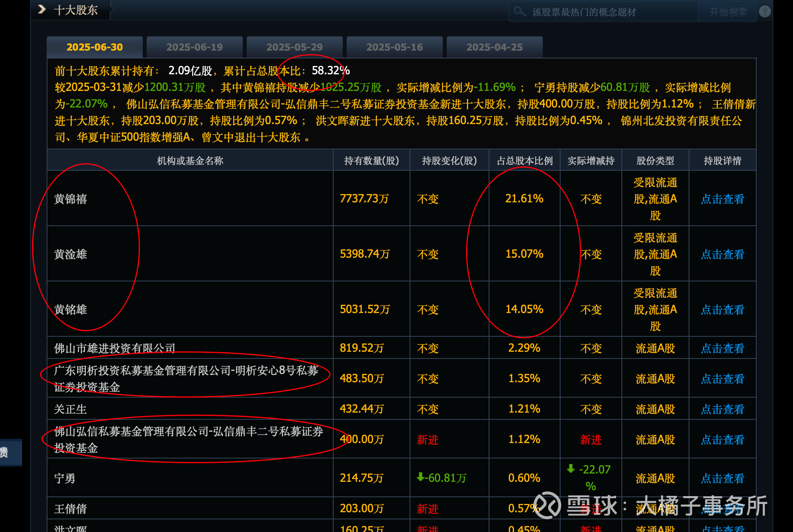This screenshot has height=532, width=793.
Task: Open 点击查看 details for 黄淦雄
Action: [722, 254]
